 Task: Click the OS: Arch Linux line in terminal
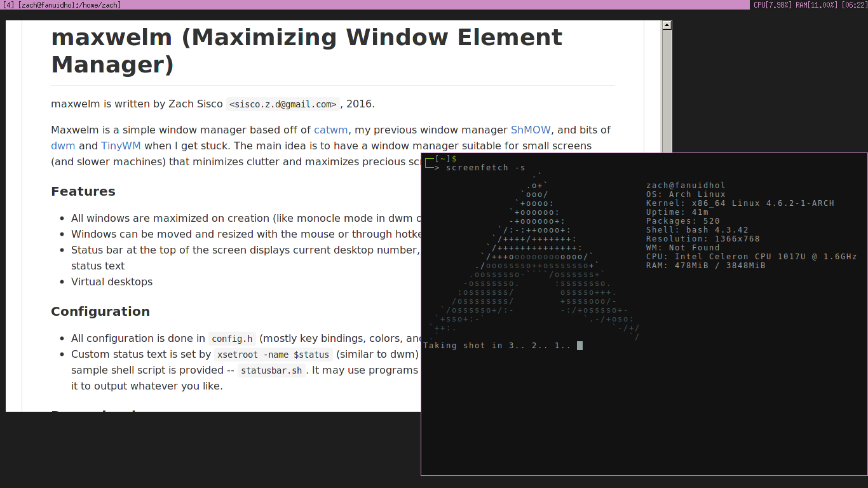pos(686,194)
